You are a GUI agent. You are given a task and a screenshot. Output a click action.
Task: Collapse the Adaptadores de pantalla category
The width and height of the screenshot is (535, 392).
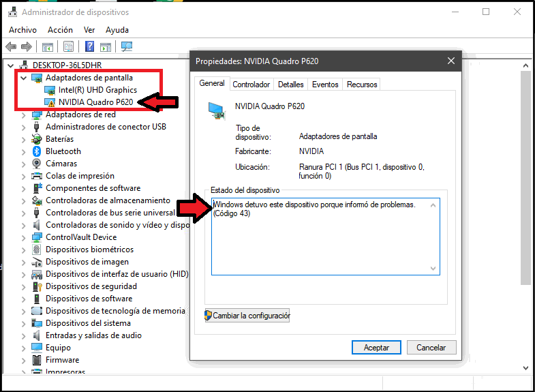click(24, 78)
